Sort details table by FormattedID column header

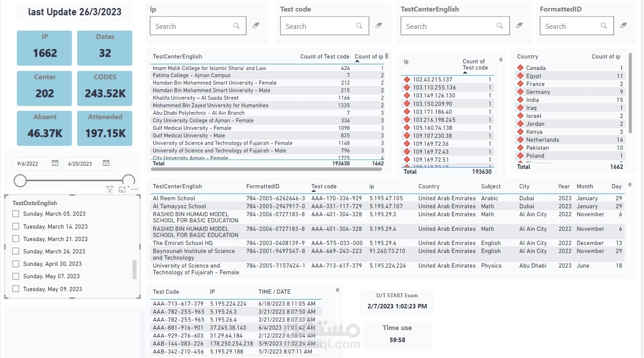tap(263, 187)
